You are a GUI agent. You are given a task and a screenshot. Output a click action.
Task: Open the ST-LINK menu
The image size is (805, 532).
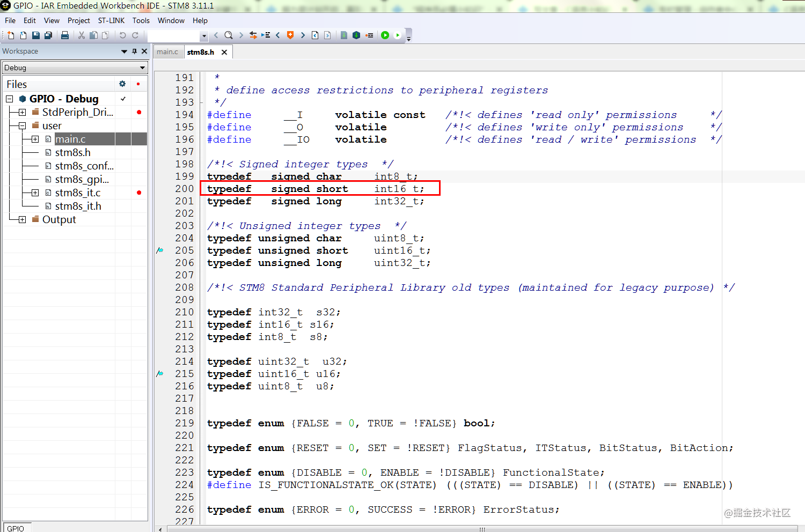111,20
